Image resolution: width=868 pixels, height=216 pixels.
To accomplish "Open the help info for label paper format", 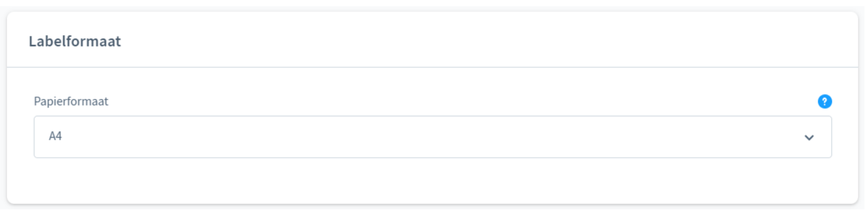I will pyautogui.click(x=825, y=102).
